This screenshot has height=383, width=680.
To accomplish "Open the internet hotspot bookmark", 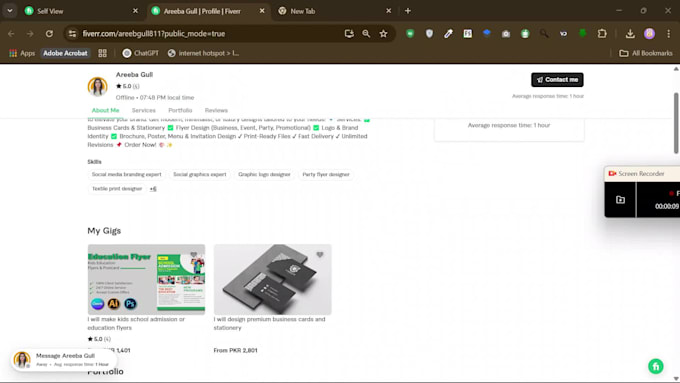I will point(203,53).
